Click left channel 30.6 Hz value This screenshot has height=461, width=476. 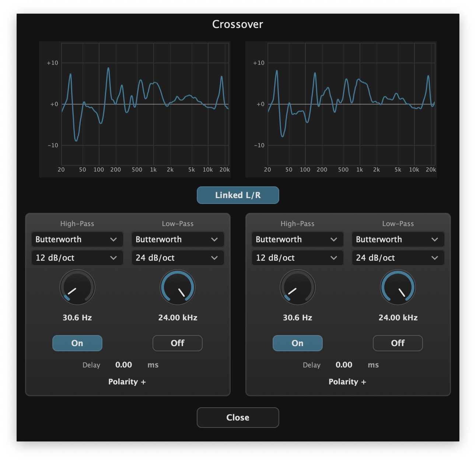[77, 318]
